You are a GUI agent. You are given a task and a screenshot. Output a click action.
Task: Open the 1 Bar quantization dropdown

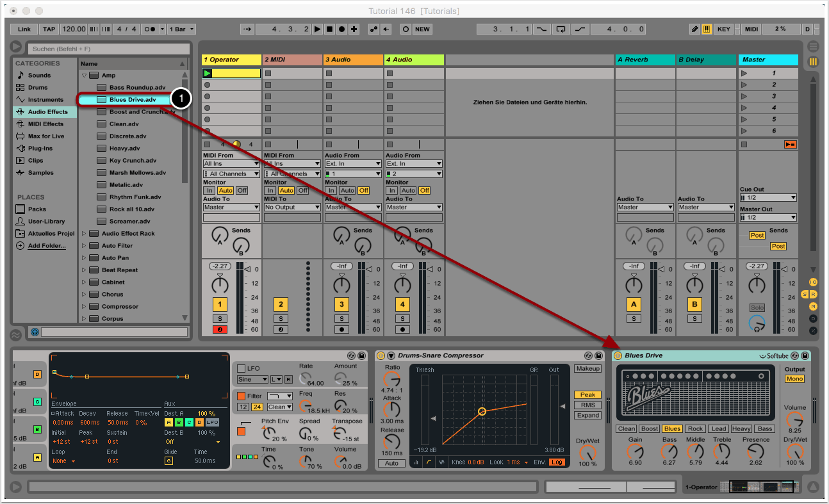point(182,29)
